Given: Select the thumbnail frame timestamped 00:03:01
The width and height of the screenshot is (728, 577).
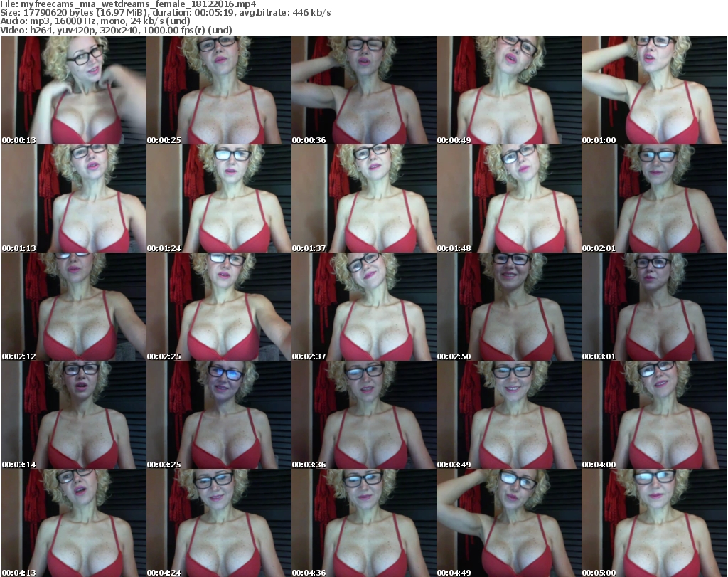Looking at the screenshot, I should coord(654,307).
